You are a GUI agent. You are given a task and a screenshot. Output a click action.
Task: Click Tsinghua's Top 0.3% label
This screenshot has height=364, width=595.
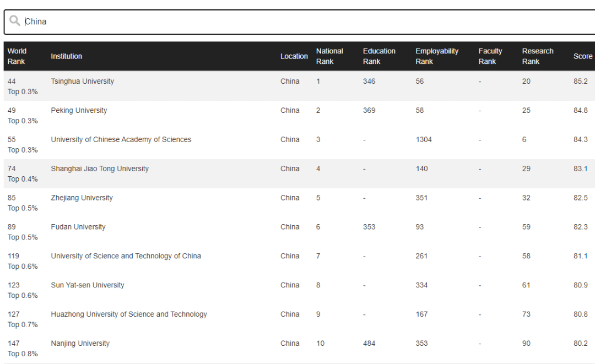pyautogui.click(x=23, y=92)
